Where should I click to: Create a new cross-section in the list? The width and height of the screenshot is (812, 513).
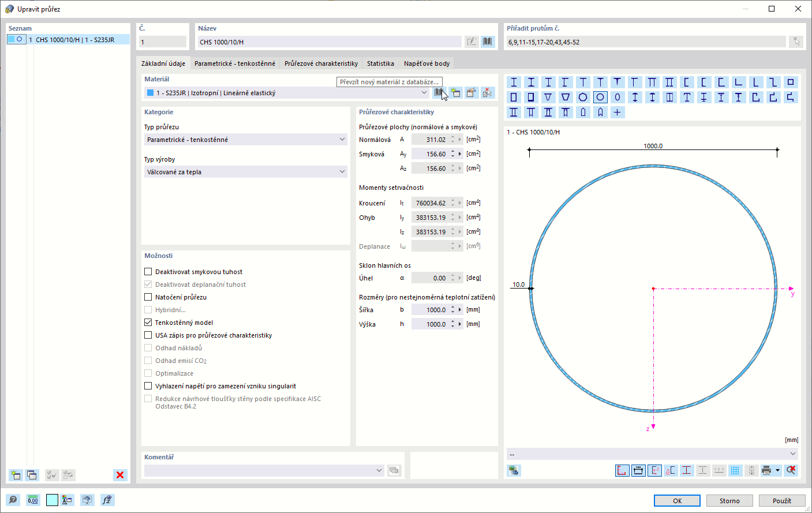(16, 475)
